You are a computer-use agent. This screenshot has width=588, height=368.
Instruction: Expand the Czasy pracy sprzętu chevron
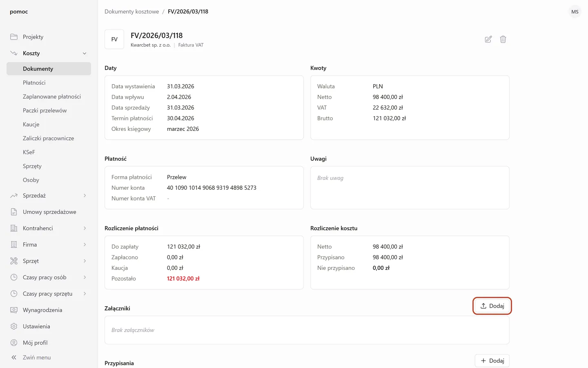tap(85, 294)
